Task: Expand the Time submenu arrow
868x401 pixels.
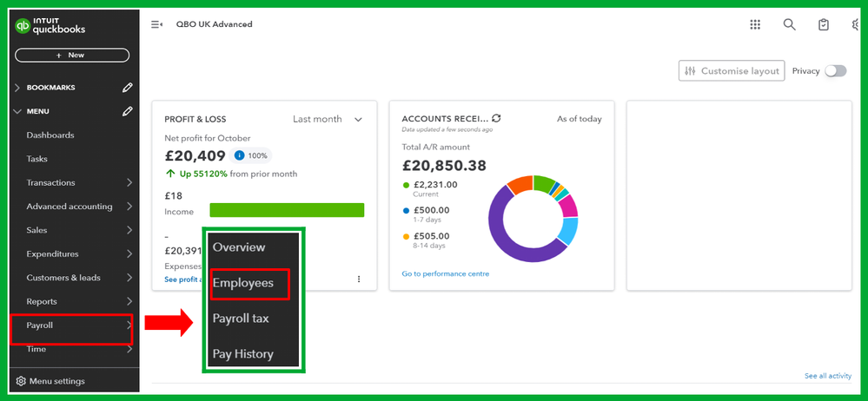Action: [129, 349]
